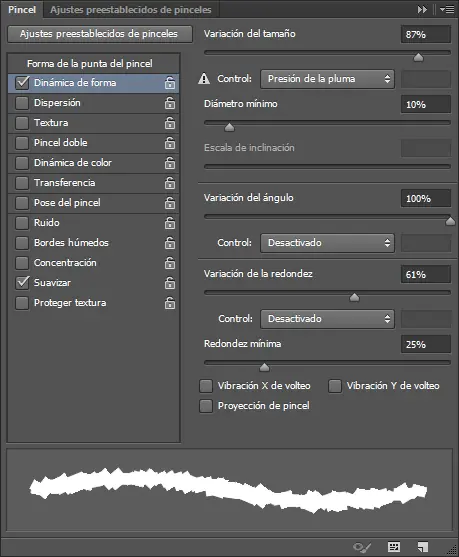Click Ajustes preestablecidos de pinceles button
Viewport: 459px width, 557px height.
[x=99, y=34]
